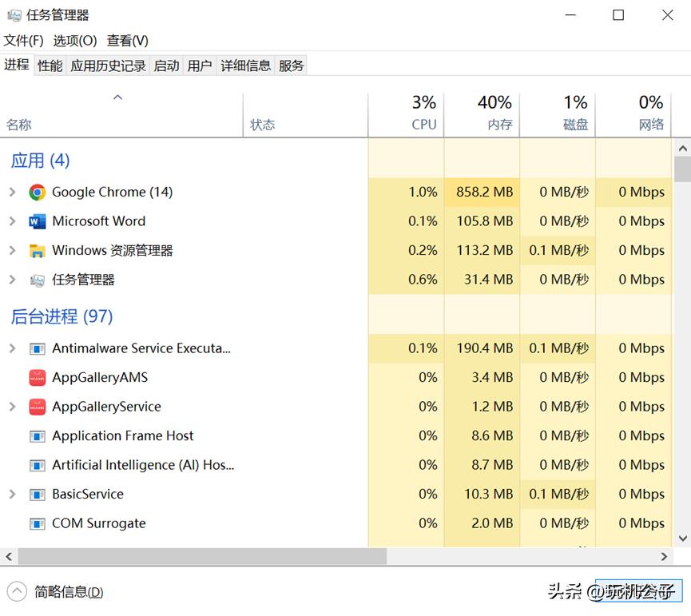The image size is (691, 616).
Task: Switch to the 性能 tab
Action: coord(50,66)
